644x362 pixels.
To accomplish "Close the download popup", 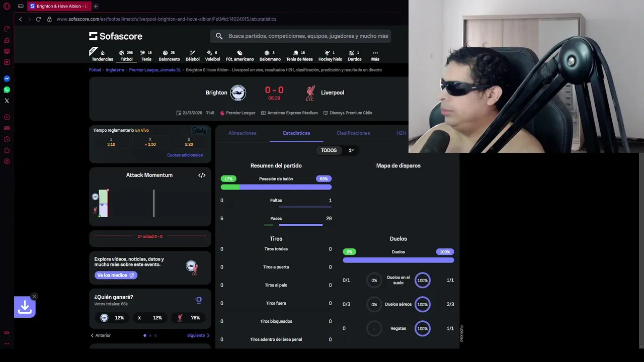I will click(x=34, y=296).
